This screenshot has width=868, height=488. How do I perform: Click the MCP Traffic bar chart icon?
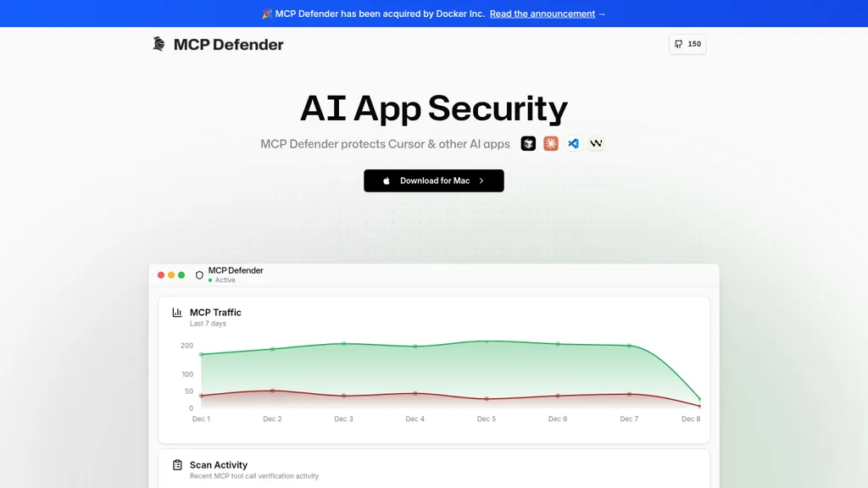(177, 313)
